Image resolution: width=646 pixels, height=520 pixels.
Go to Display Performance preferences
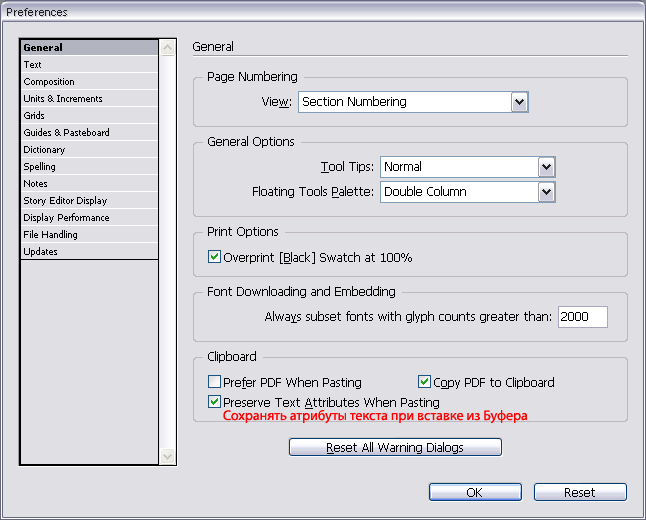pyautogui.click(x=89, y=218)
